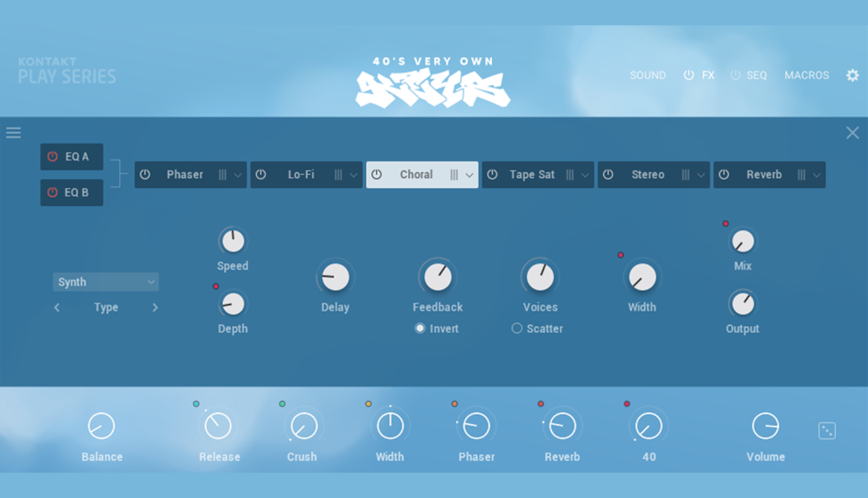Click the red dot above Reverb macro
Viewport: 868px width, 498px height.
[x=541, y=404]
